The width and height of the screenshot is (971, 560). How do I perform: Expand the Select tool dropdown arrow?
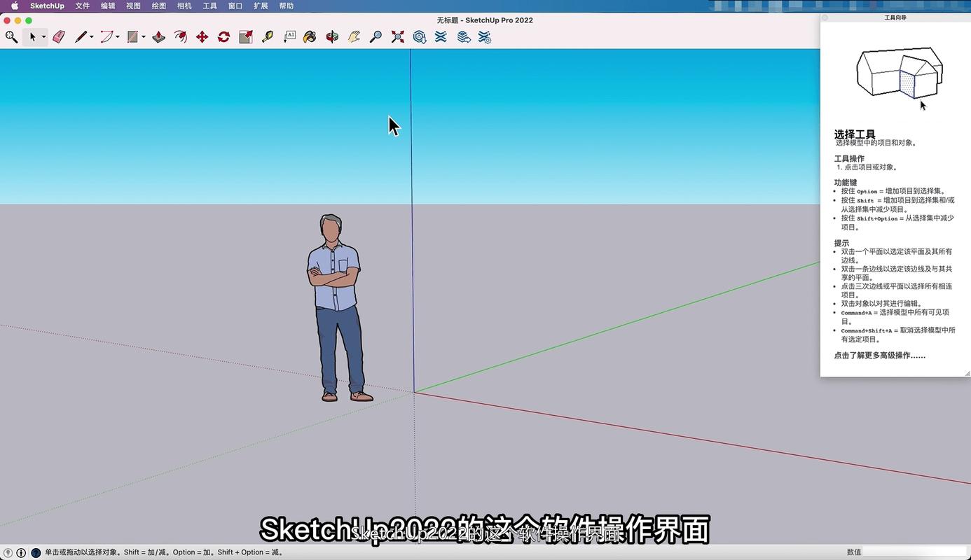(43, 37)
